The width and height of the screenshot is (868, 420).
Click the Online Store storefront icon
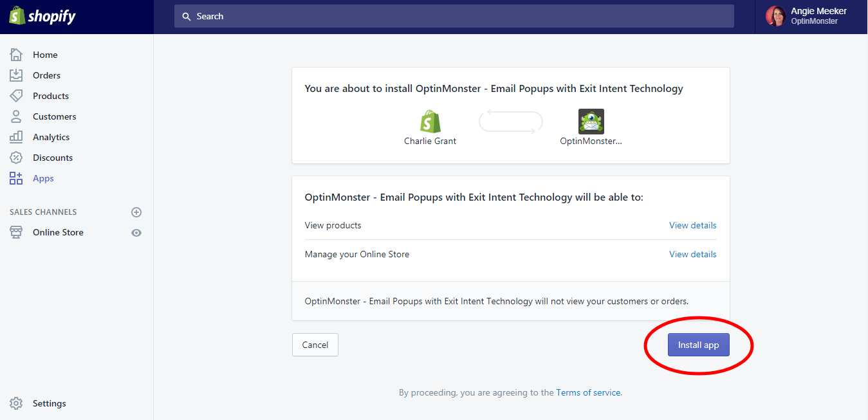point(16,232)
